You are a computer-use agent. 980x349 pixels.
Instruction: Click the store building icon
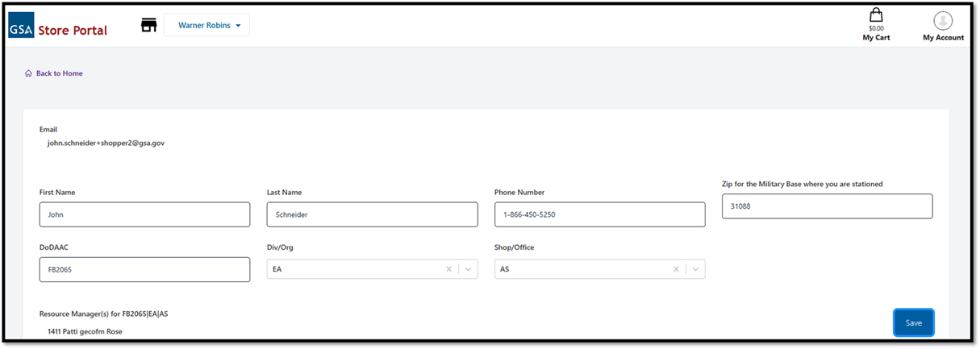[x=148, y=25]
